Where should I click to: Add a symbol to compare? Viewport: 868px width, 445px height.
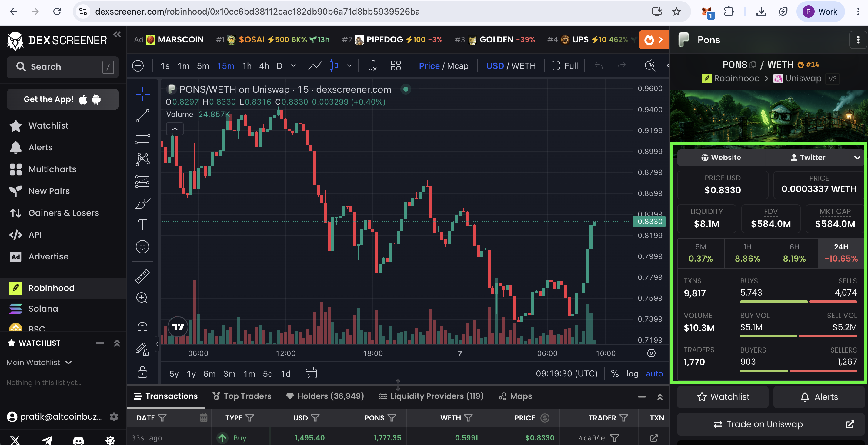point(138,66)
